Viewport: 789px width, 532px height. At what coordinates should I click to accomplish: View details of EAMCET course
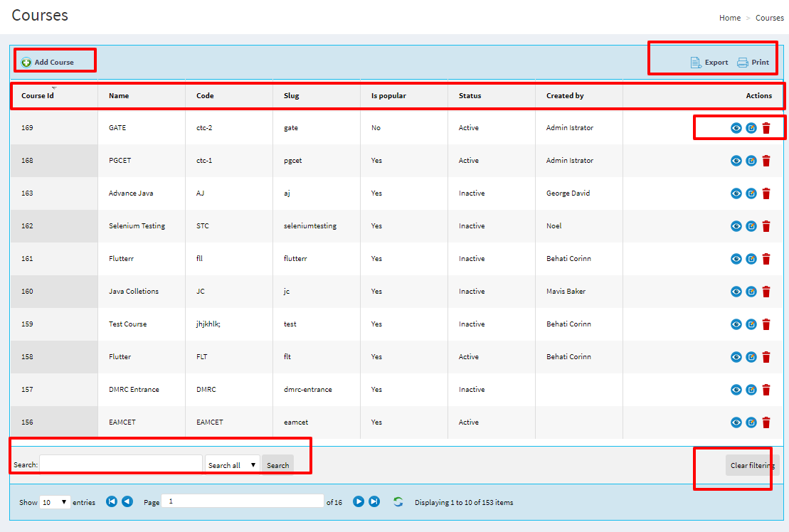tap(736, 422)
